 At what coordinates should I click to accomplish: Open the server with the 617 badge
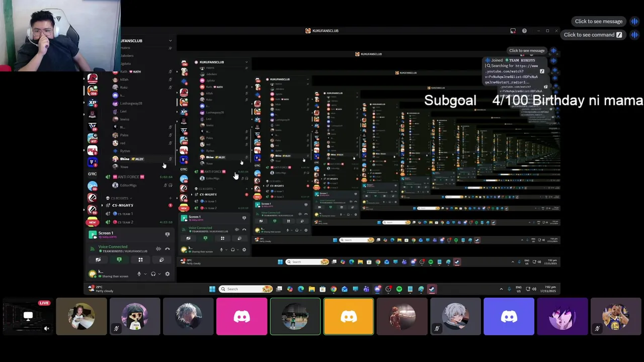click(92, 138)
